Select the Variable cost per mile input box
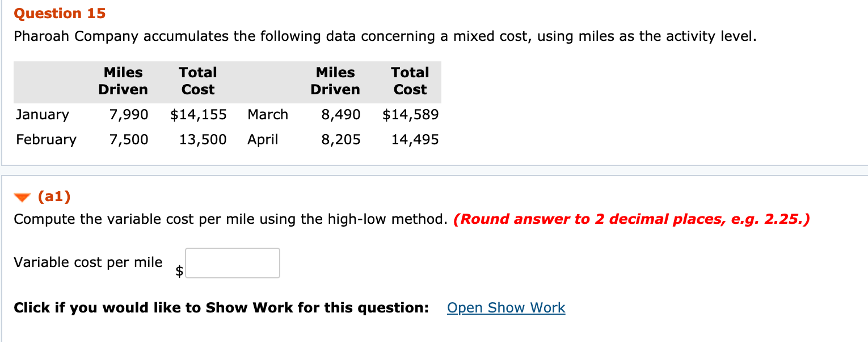868x342 pixels. [x=232, y=262]
